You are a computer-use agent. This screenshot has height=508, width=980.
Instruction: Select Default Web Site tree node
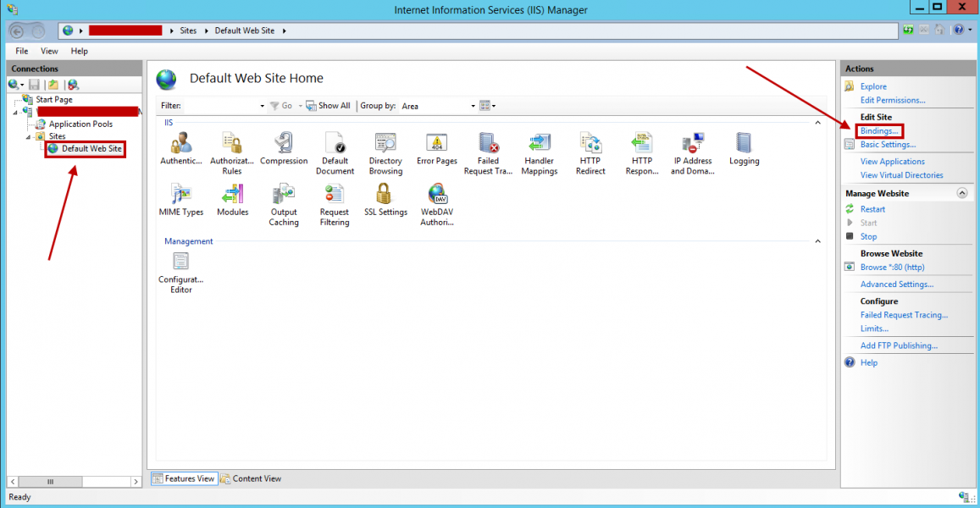click(x=91, y=149)
